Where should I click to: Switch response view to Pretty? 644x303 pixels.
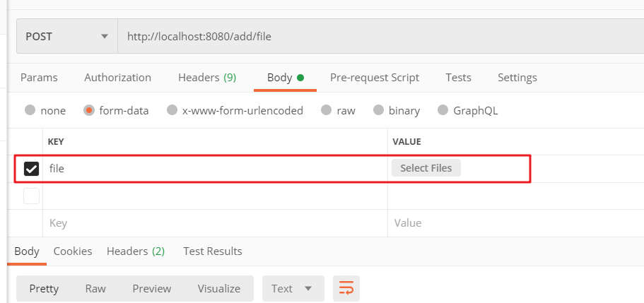click(x=44, y=289)
